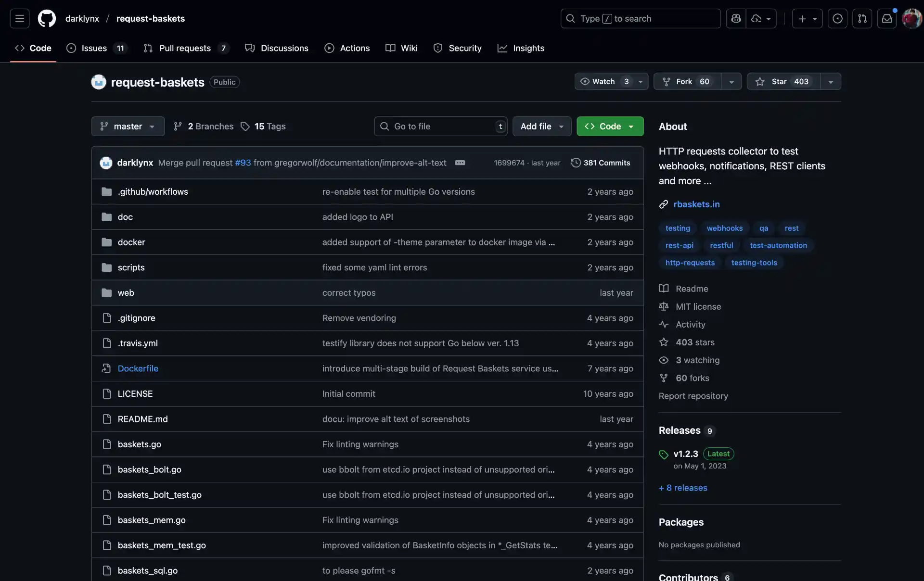924x581 pixels.
Task: Open the Wiki tab
Action: (x=402, y=48)
